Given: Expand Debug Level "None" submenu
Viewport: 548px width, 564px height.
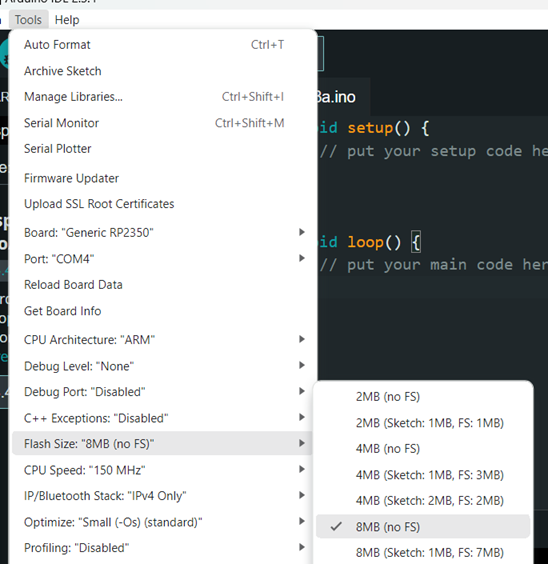Looking at the screenshot, I should pyautogui.click(x=163, y=366).
